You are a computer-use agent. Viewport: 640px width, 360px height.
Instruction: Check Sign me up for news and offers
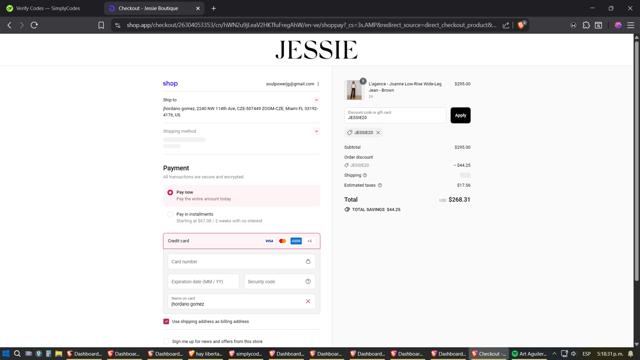pyautogui.click(x=166, y=341)
